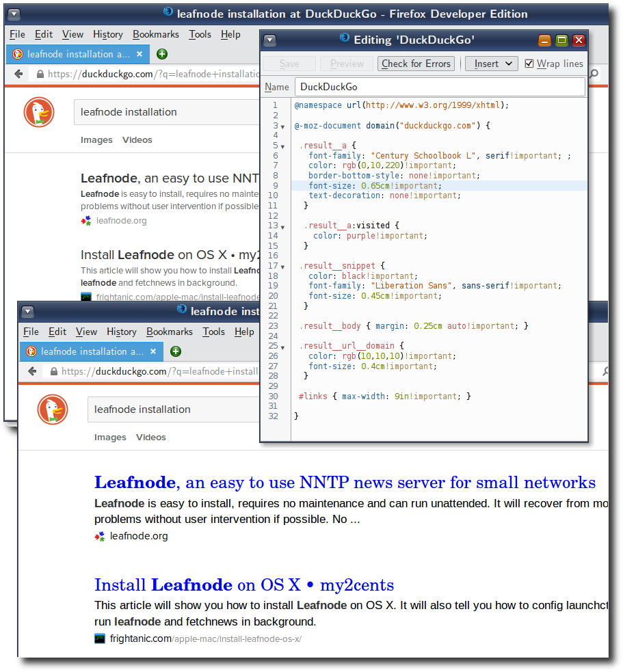Open the window menu of the upper Firefox window
The width and height of the screenshot is (623, 672).
[14, 14]
